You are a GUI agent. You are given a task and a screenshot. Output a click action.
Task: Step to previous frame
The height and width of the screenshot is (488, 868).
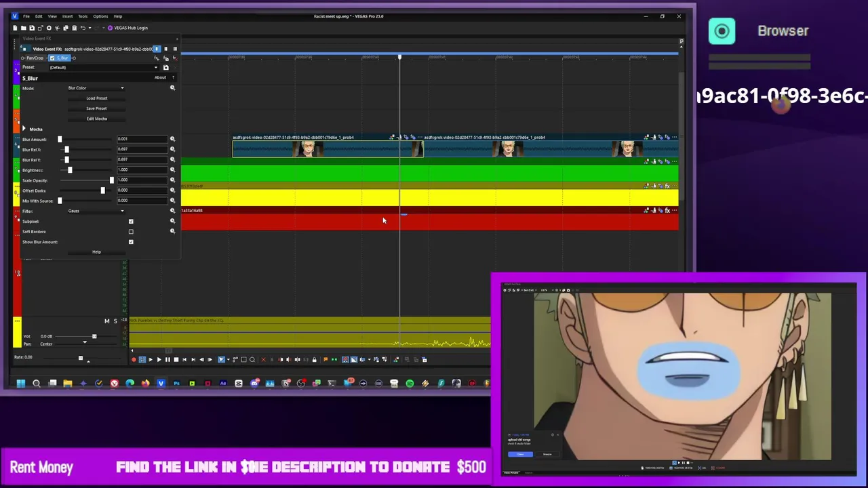pyautogui.click(x=201, y=359)
